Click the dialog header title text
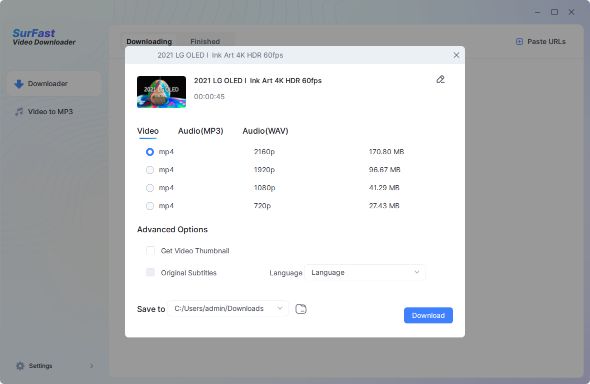 (220, 55)
